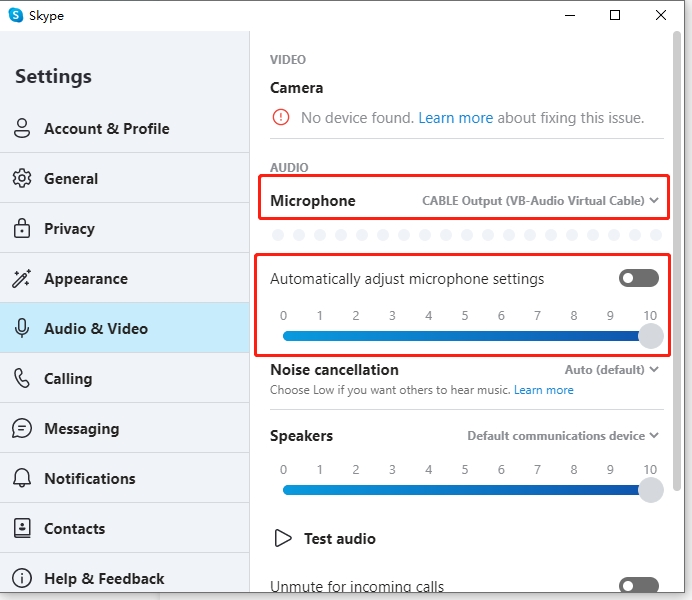Click the microphone volume slider handle
The width and height of the screenshot is (692, 600).
pyautogui.click(x=651, y=336)
